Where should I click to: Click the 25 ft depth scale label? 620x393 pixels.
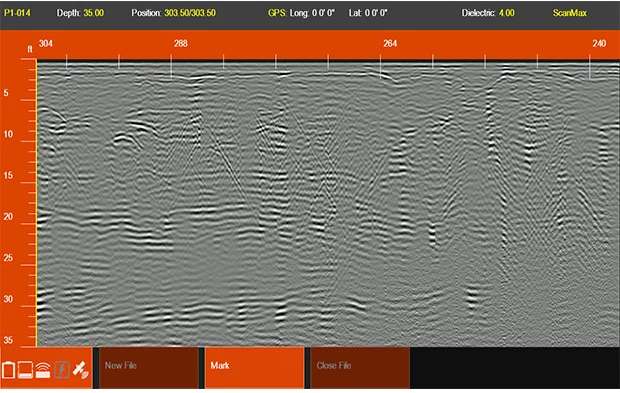click(8, 258)
